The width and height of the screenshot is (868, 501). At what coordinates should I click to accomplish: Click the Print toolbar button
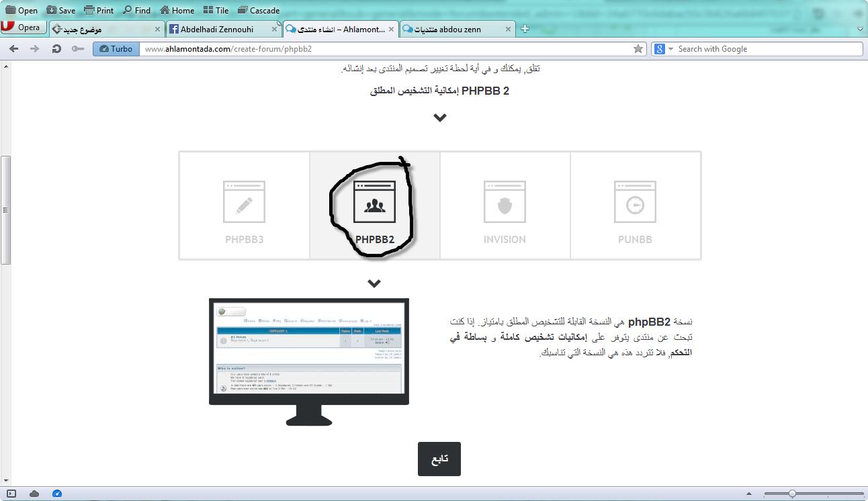click(x=99, y=10)
